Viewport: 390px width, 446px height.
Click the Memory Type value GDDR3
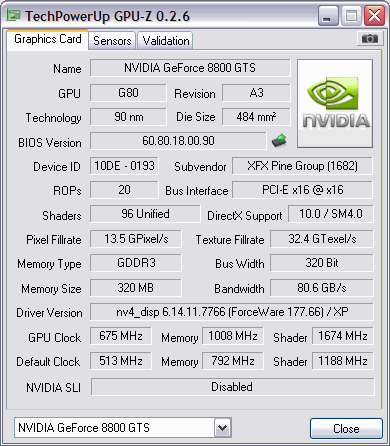click(x=136, y=263)
